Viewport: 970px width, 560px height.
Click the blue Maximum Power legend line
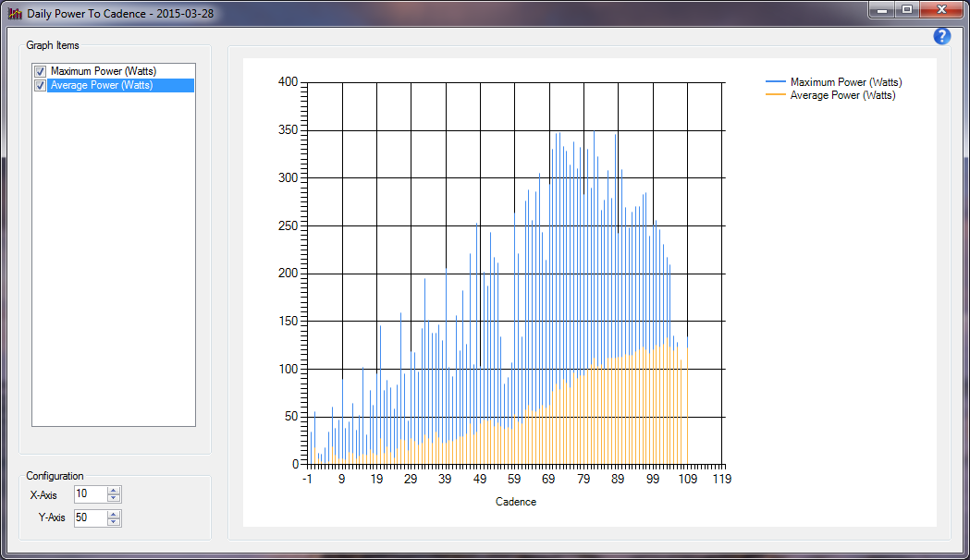click(x=775, y=82)
